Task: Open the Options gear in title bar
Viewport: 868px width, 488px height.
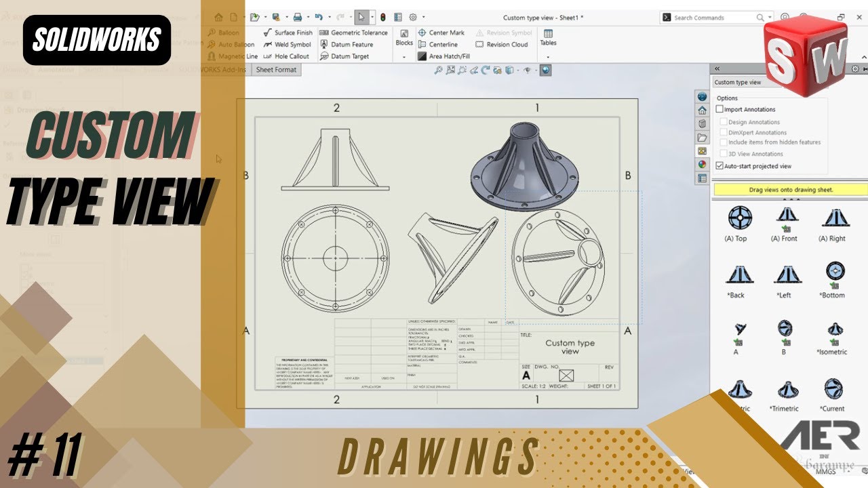Action: 413,17
